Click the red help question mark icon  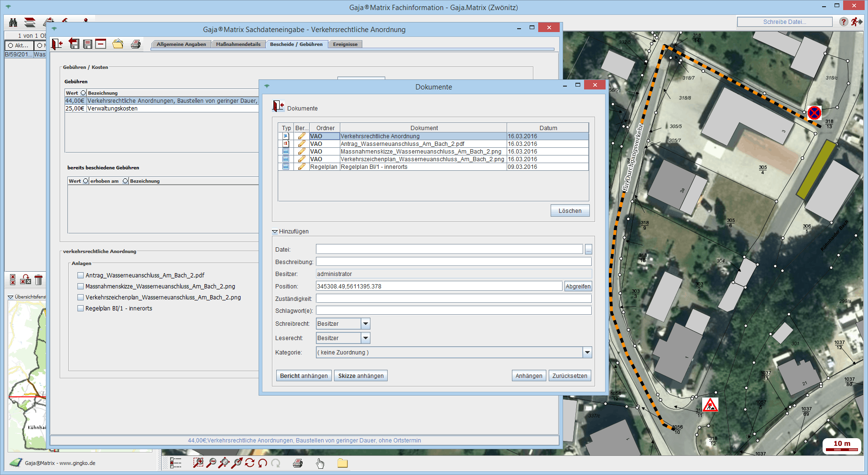click(844, 22)
